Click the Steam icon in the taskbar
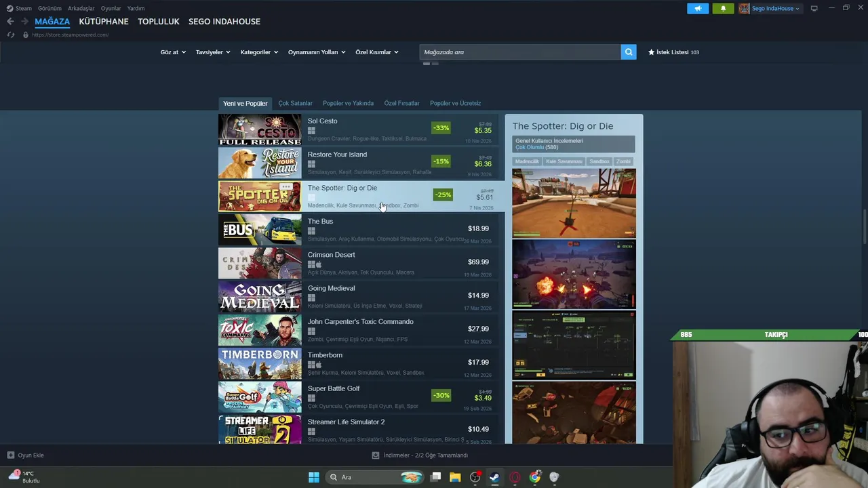Screen dimensions: 868x488 pyautogui.click(x=494, y=477)
